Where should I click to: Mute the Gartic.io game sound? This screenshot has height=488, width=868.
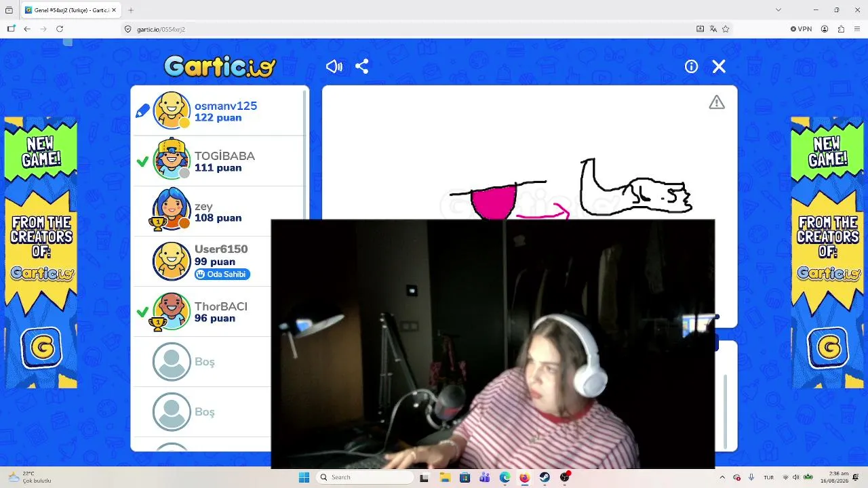point(334,66)
